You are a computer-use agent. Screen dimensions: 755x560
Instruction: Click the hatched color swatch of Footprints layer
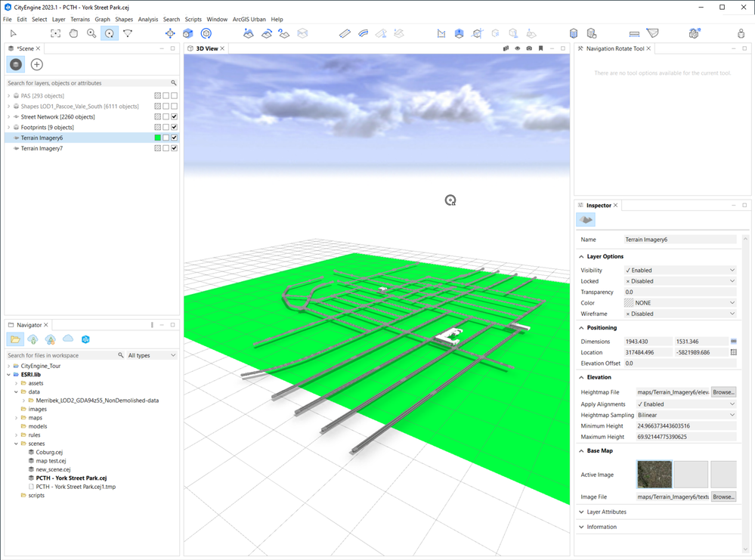[x=157, y=127]
